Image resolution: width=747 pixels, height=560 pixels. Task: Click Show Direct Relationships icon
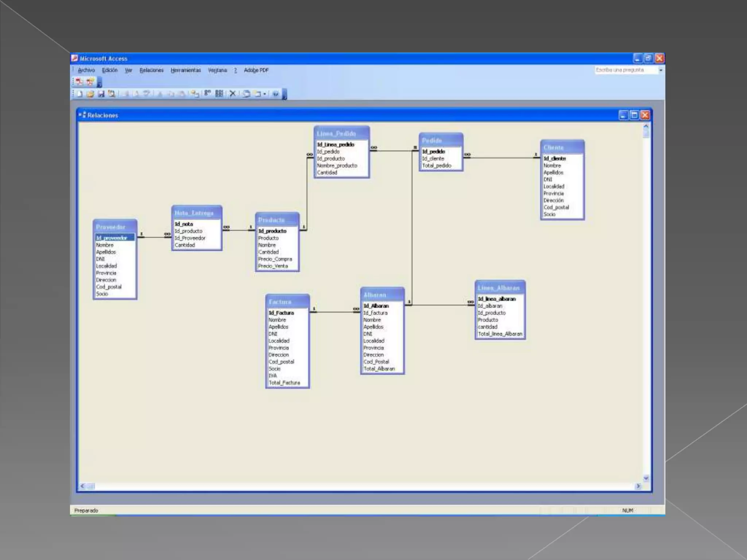(208, 93)
